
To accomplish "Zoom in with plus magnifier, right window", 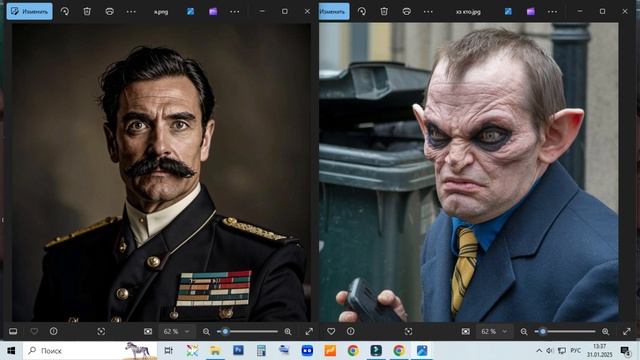I will (x=605, y=331).
